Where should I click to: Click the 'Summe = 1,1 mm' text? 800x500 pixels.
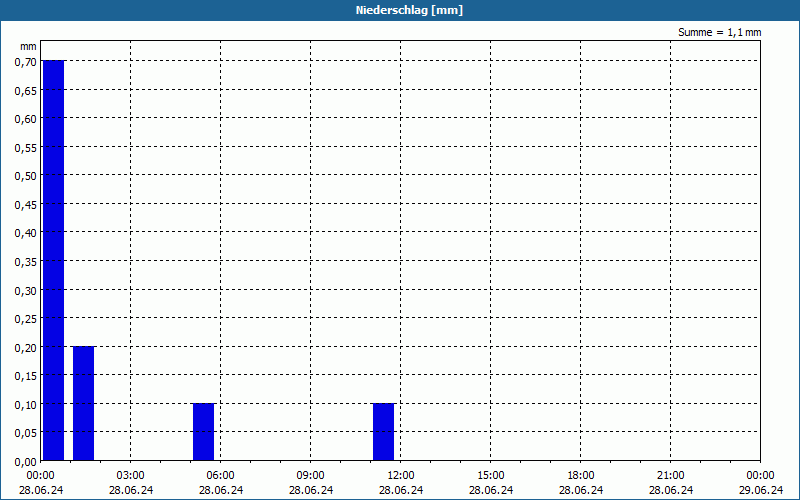719,32
